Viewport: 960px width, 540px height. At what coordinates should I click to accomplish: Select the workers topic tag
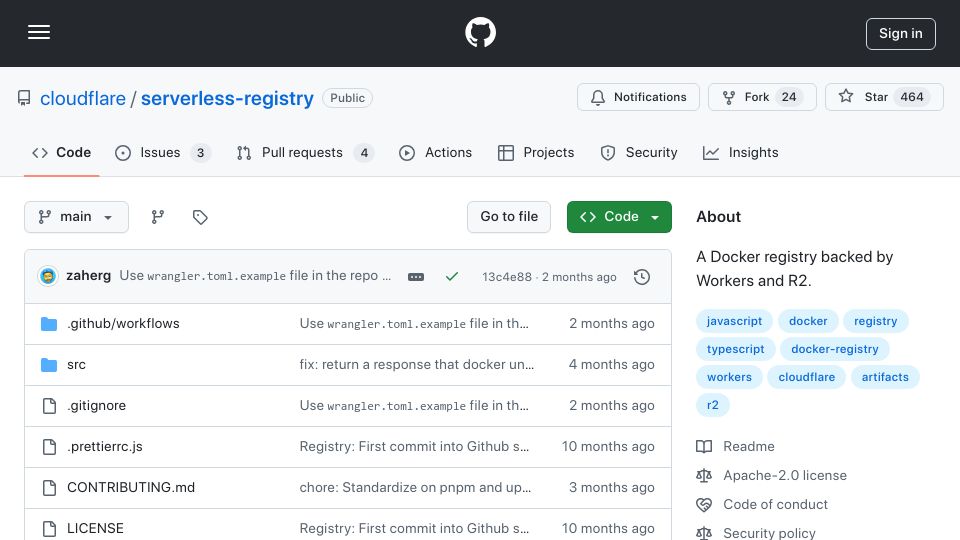pos(729,377)
